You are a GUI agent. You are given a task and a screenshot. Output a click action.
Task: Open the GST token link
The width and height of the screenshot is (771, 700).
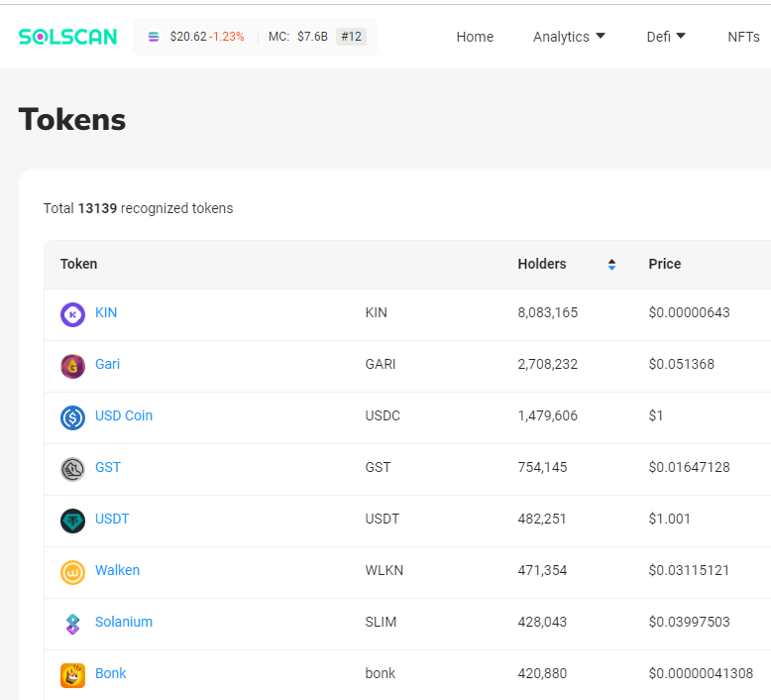tap(108, 467)
